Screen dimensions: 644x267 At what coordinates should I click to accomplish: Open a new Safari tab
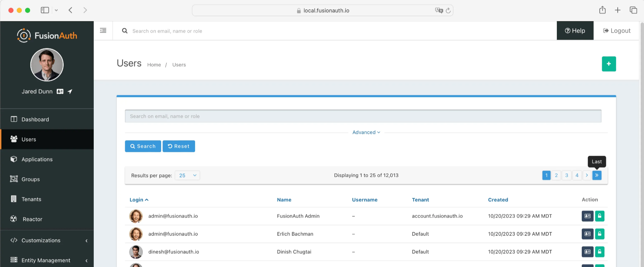618,10
